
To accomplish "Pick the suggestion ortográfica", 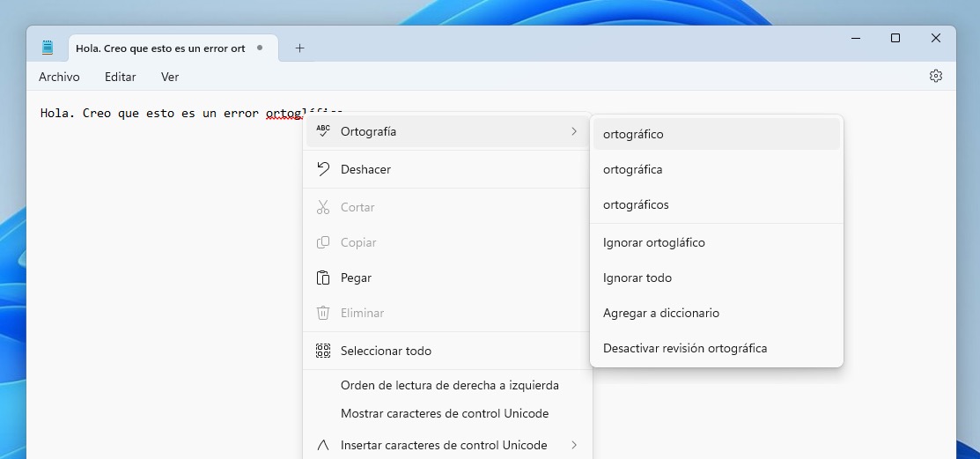I will [x=716, y=169].
